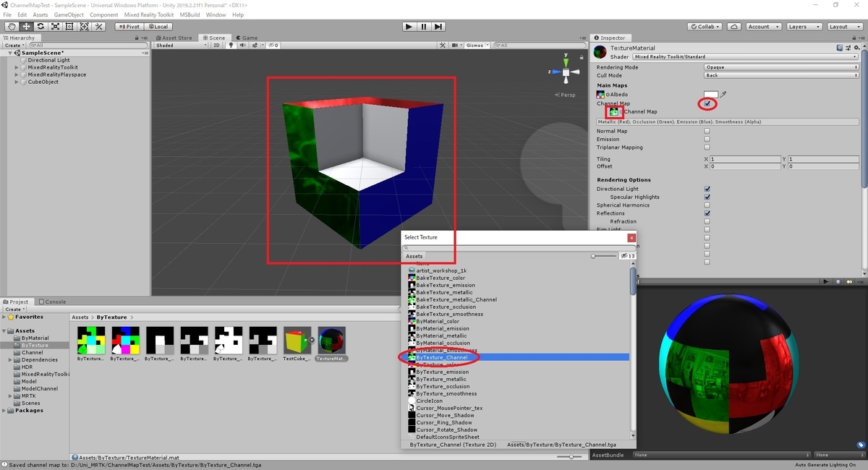Click the cloud services icon
This screenshot has height=470, width=868.
(734, 27)
